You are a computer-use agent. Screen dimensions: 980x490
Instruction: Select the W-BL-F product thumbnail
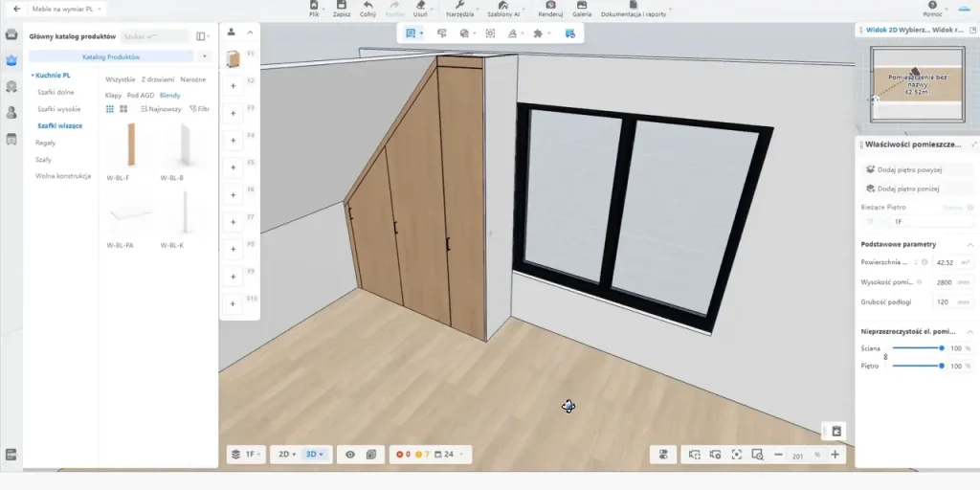click(x=130, y=145)
